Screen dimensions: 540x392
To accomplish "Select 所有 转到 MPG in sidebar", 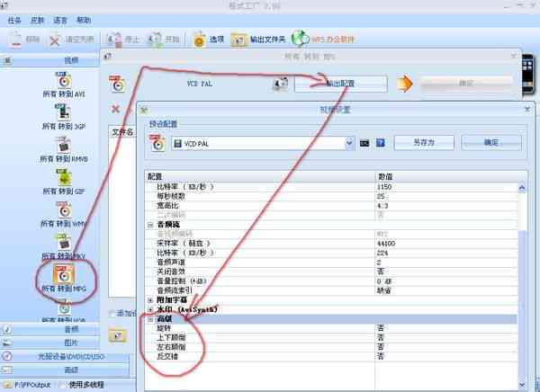I will (64, 279).
